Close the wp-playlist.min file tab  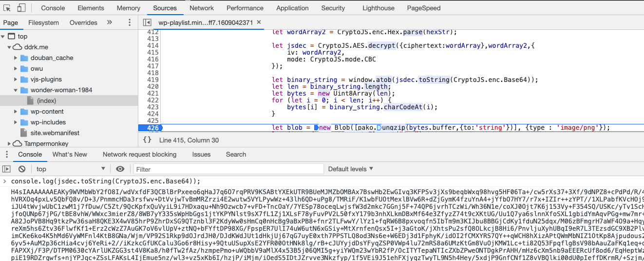(x=259, y=22)
